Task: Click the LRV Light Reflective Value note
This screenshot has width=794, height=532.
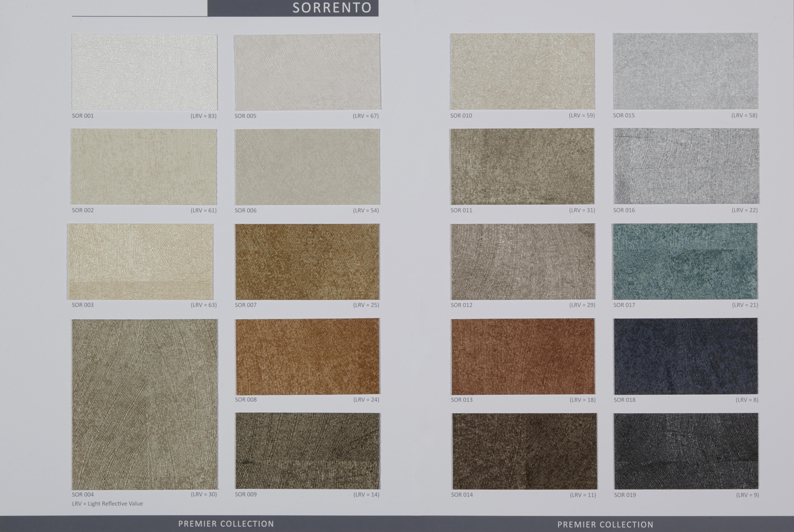Action: point(107,503)
